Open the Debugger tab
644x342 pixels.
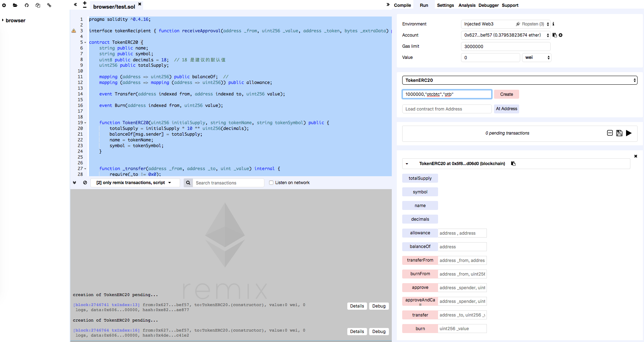[488, 5]
